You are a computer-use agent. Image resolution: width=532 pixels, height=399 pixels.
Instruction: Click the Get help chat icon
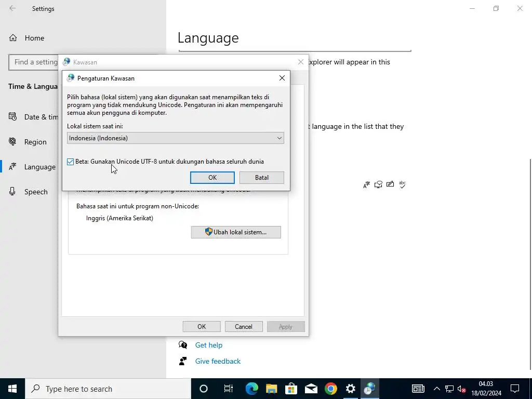click(183, 345)
